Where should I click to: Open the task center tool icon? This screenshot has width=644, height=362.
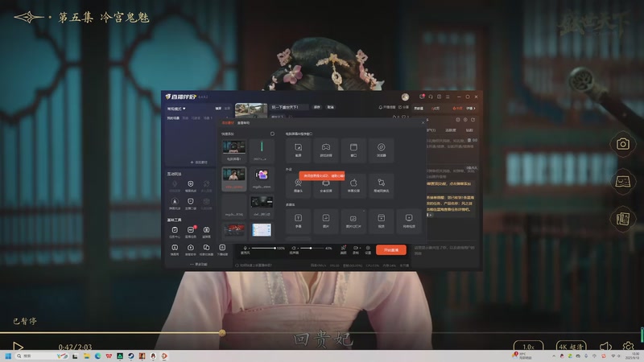point(175,232)
